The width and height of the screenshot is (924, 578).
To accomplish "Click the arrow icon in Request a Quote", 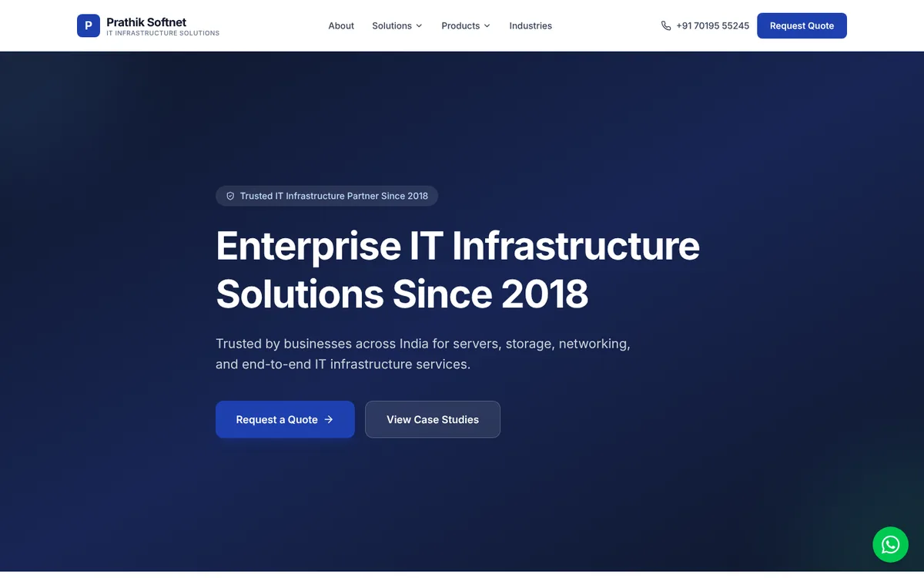I will click(x=329, y=419).
